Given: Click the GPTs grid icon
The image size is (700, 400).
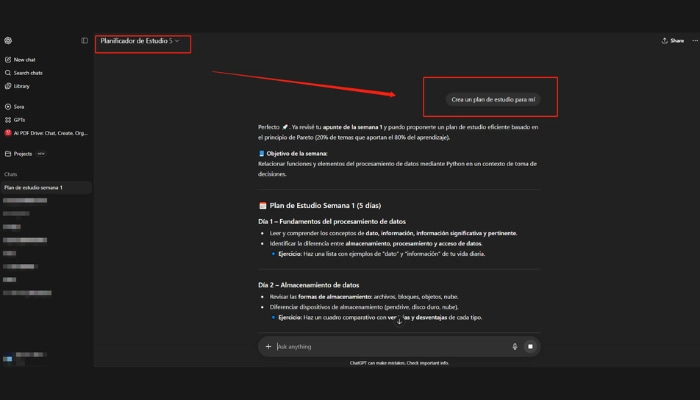Looking at the screenshot, I should (x=8, y=120).
